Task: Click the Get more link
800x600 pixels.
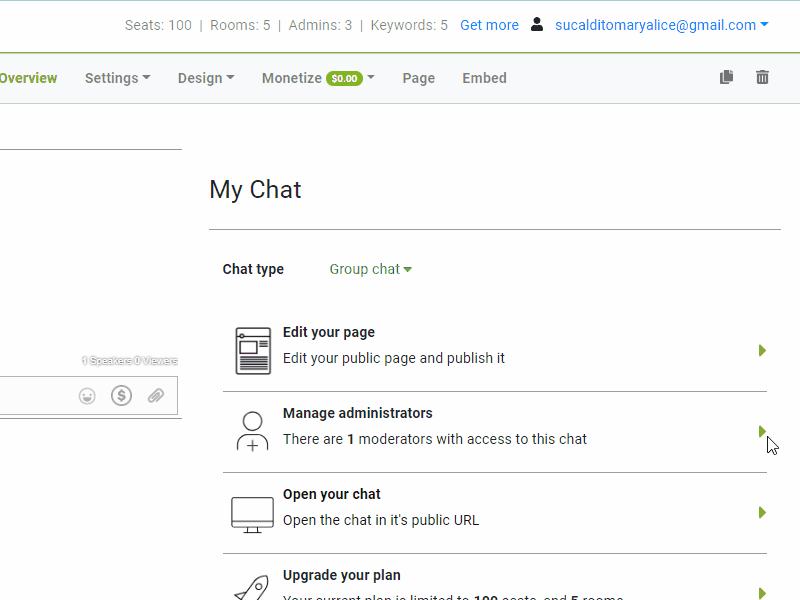Action: (489, 25)
